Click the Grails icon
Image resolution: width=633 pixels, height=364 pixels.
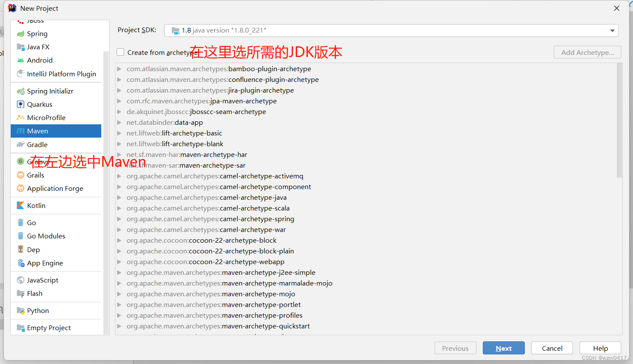click(20, 175)
